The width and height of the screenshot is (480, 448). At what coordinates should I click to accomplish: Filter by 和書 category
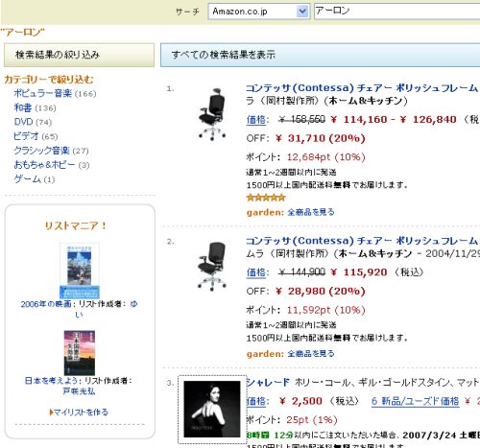[x=23, y=107]
